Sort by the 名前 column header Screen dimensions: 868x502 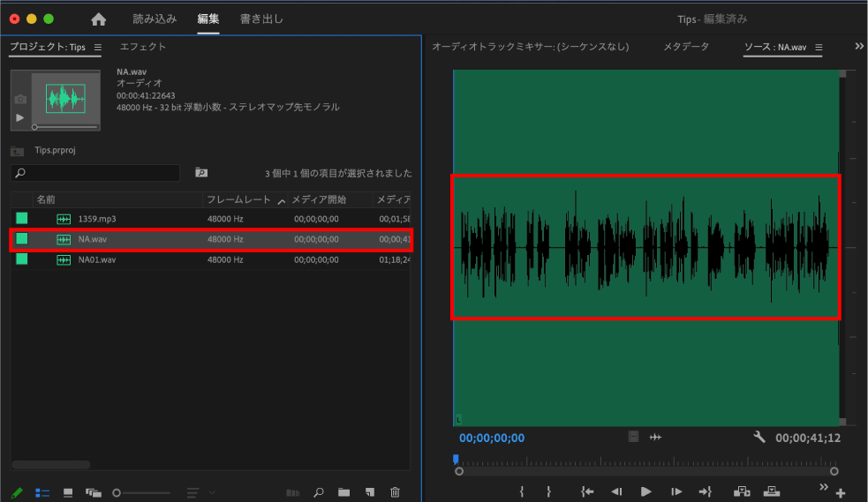click(46, 199)
